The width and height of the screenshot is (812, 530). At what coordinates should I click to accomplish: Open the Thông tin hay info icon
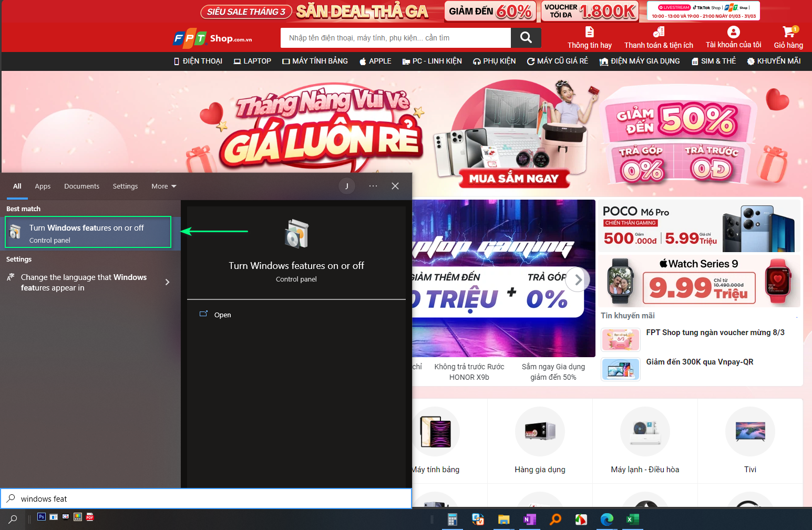click(x=589, y=32)
